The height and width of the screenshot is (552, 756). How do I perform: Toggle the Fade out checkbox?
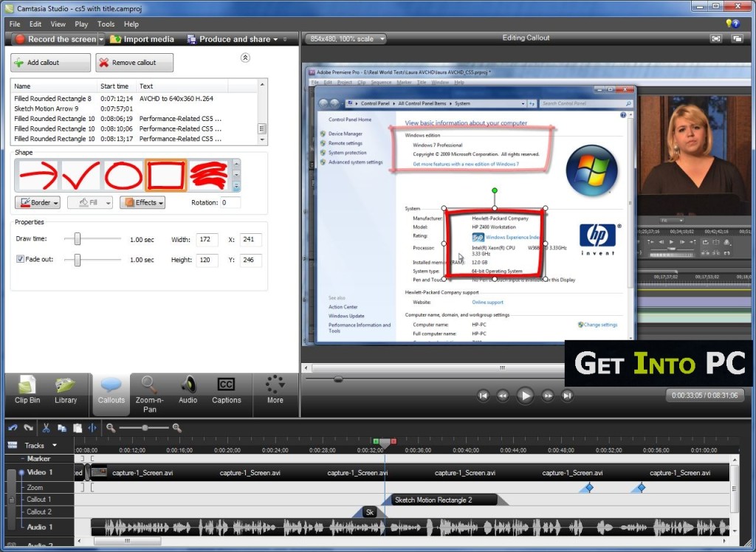pyautogui.click(x=20, y=259)
